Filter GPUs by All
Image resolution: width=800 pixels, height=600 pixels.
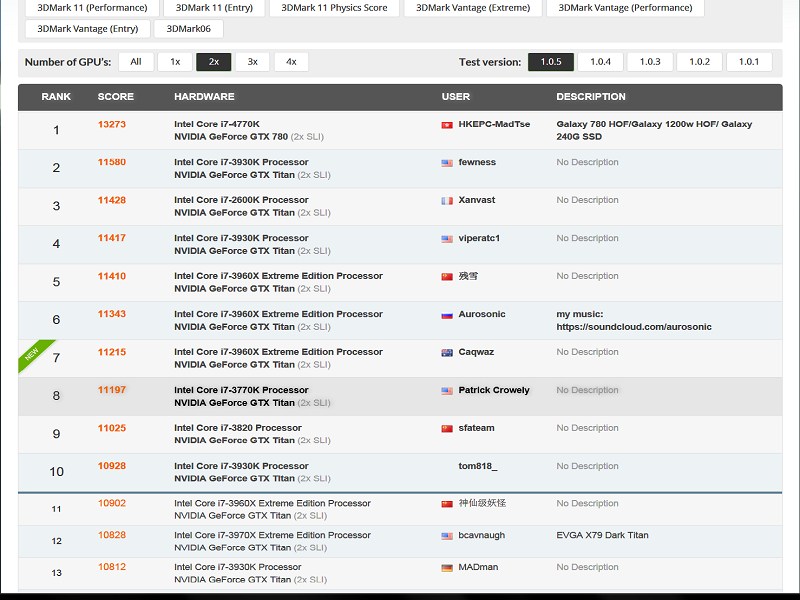[136, 62]
